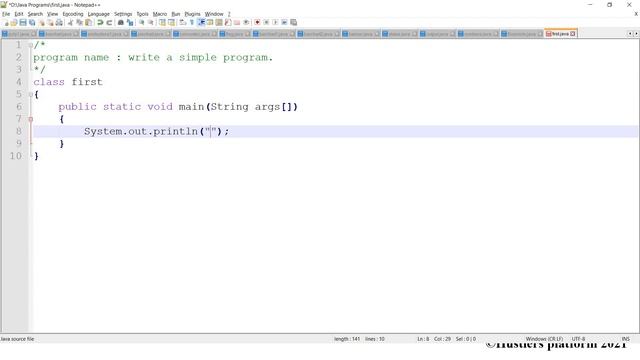Toggle synchronize horizontal scrolling

[171, 23]
